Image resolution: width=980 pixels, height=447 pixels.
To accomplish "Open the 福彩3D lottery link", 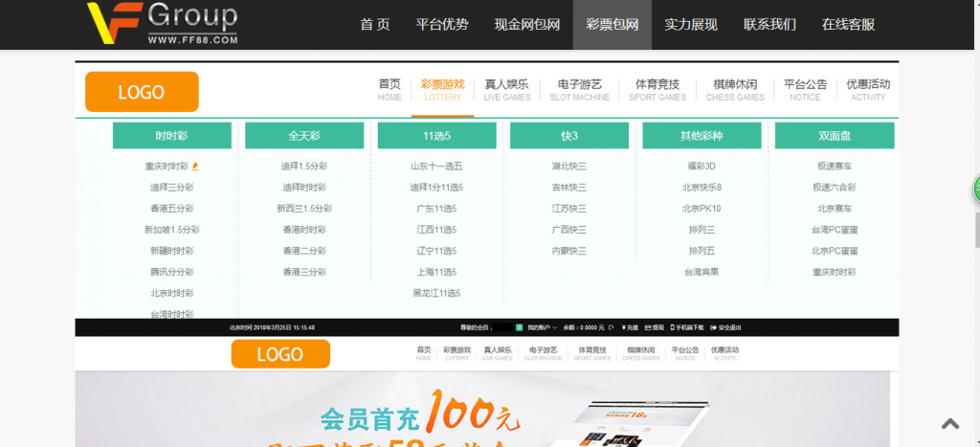I will point(702,166).
